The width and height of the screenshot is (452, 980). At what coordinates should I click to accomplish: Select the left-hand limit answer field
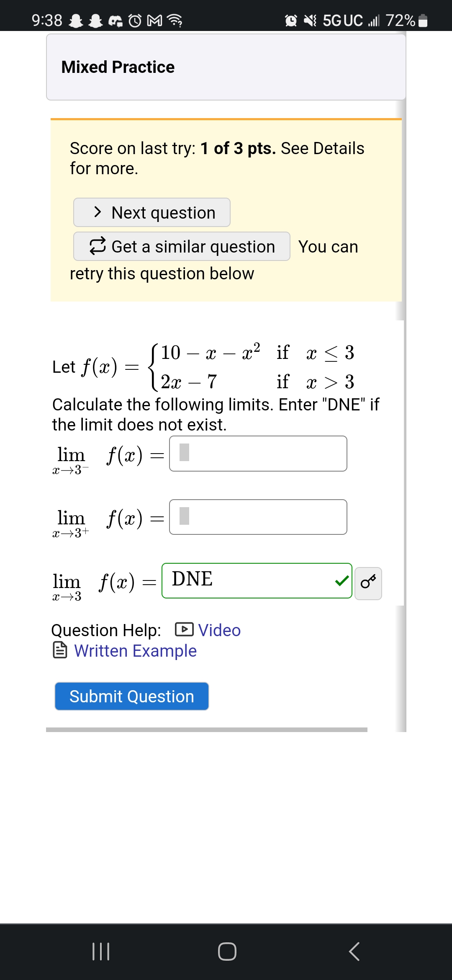coord(258,455)
